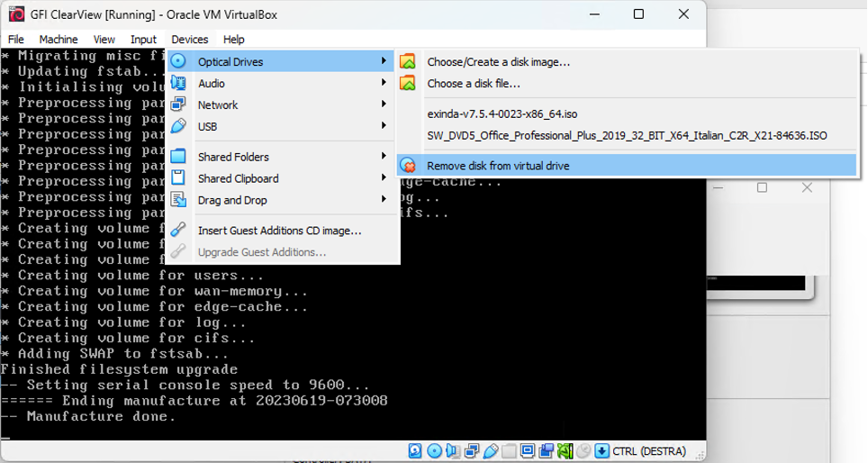Choose Remove disk from virtual drive

[627, 165]
